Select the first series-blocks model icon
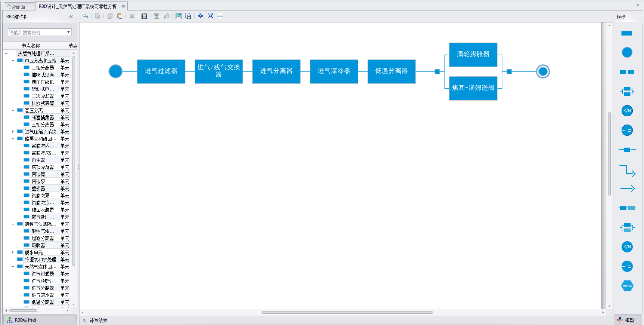 (x=627, y=72)
